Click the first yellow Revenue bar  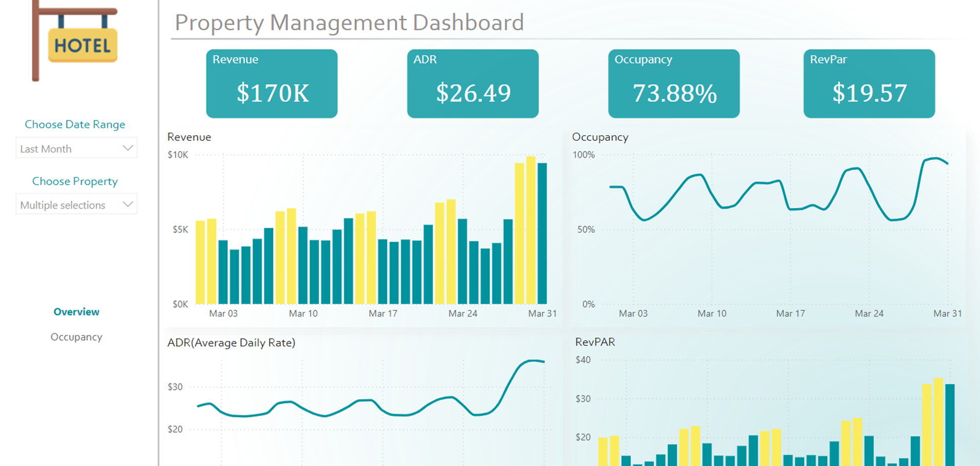(200, 262)
